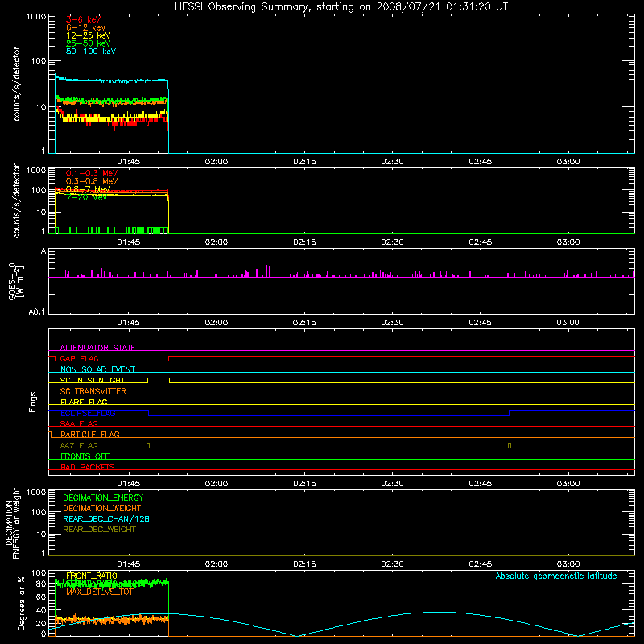Select the 25-50 keV legend label

(x=89, y=43)
